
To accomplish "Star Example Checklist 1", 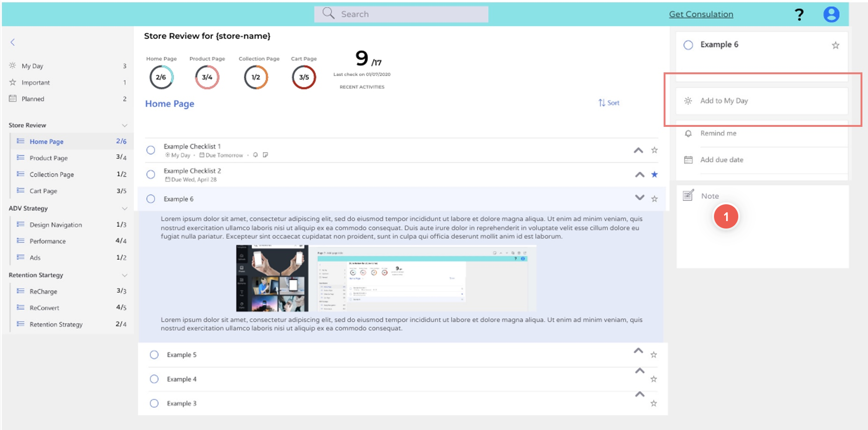I will point(654,150).
